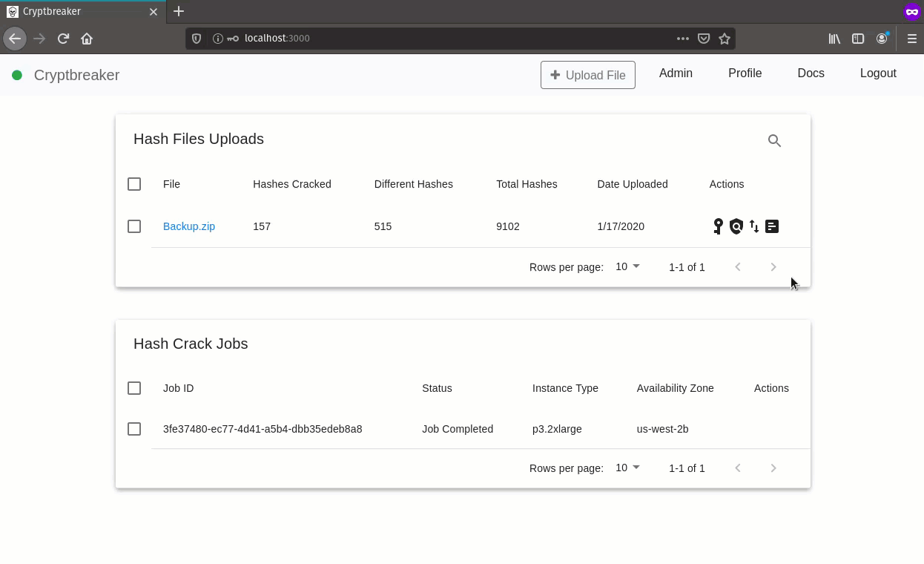Image resolution: width=924 pixels, height=564 pixels.
Task: Click the Upload File button
Action: pyautogui.click(x=588, y=75)
